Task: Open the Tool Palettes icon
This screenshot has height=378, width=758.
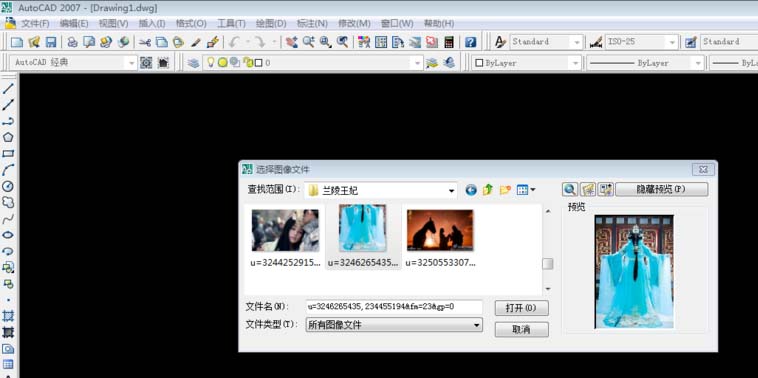Action: tap(398, 42)
